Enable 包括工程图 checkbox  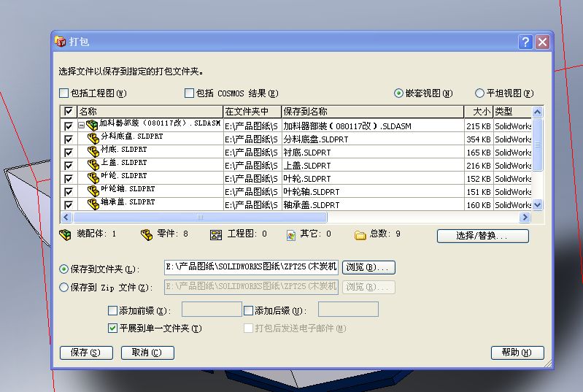pos(64,93)
